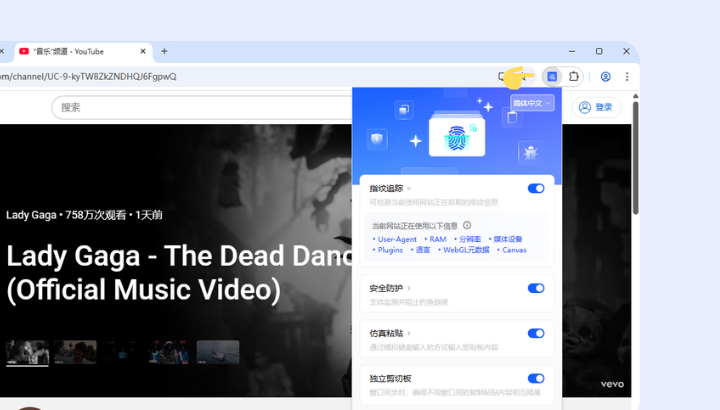This screenshot has width=720, height=410.
Task: Click the Plugins fingerprint item
Action: click(390, 250)
